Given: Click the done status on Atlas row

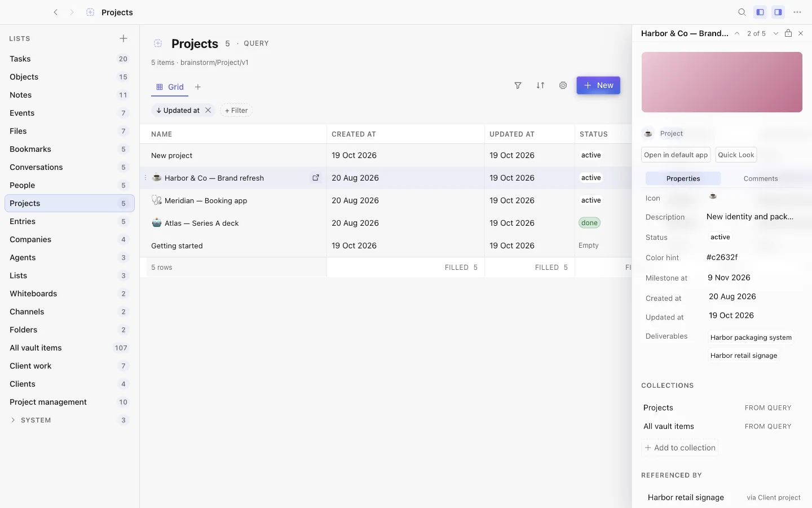Looking at the screenshot, I should (589, 223).
